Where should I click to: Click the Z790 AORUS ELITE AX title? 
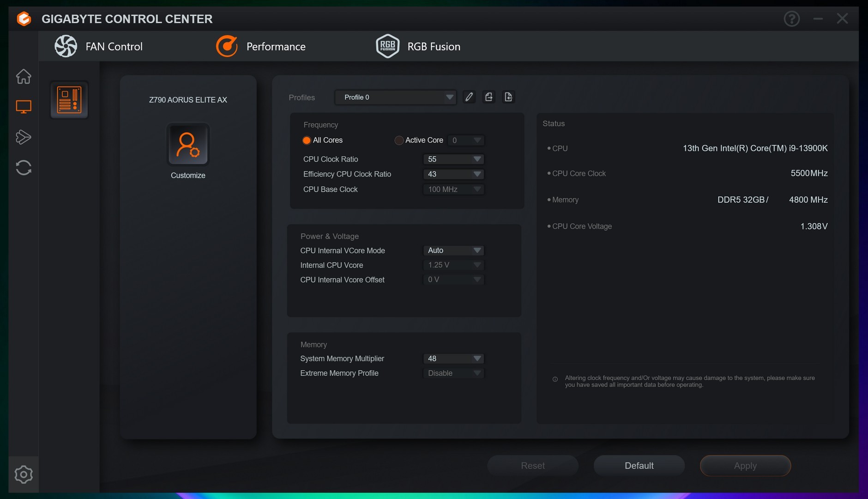(188, 100)
